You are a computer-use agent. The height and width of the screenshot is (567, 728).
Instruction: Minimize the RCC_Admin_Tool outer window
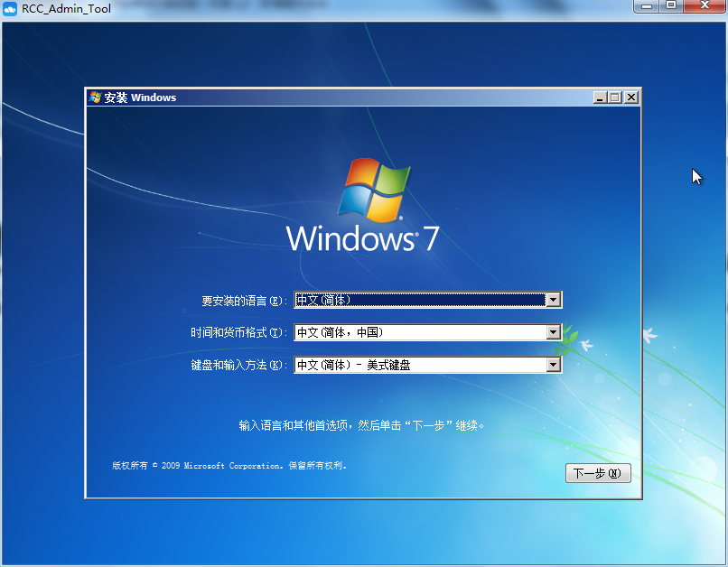(x=647, y=5)
